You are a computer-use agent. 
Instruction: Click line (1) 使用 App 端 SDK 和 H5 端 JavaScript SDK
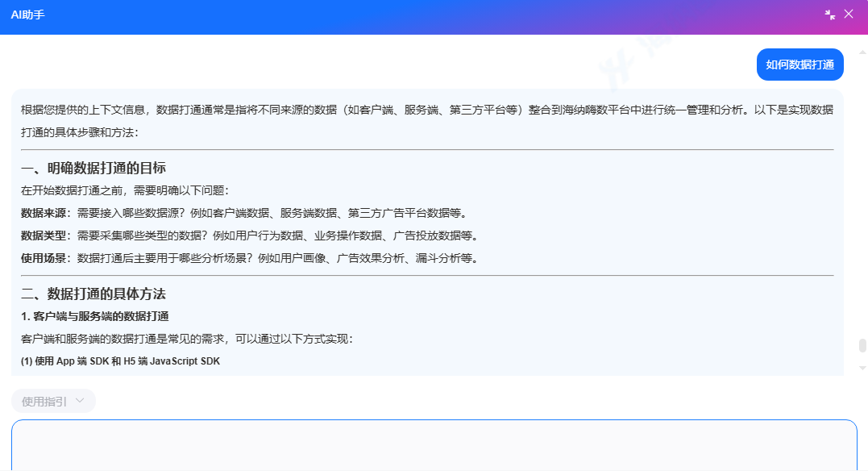(120, 361)
